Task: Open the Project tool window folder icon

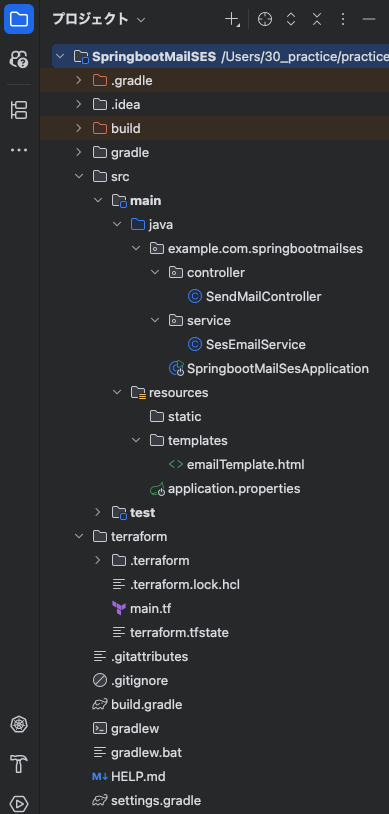Action: [x=19, y=20]
